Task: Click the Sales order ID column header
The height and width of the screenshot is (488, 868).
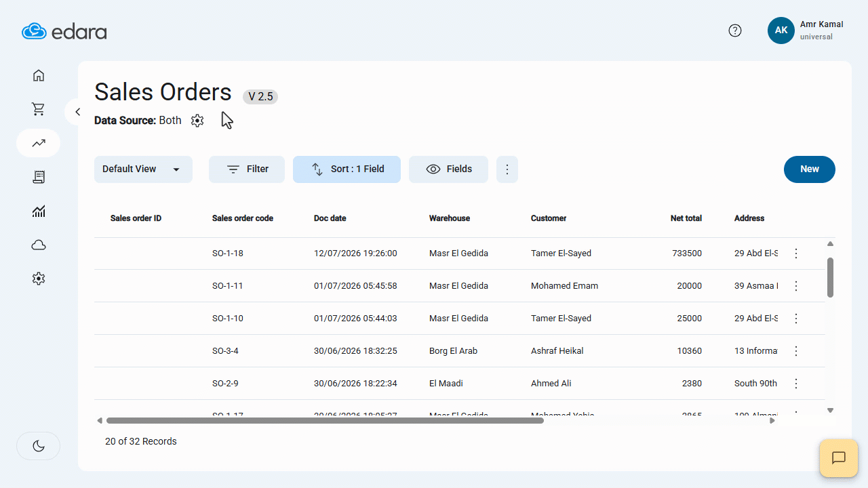Action: 136,218
